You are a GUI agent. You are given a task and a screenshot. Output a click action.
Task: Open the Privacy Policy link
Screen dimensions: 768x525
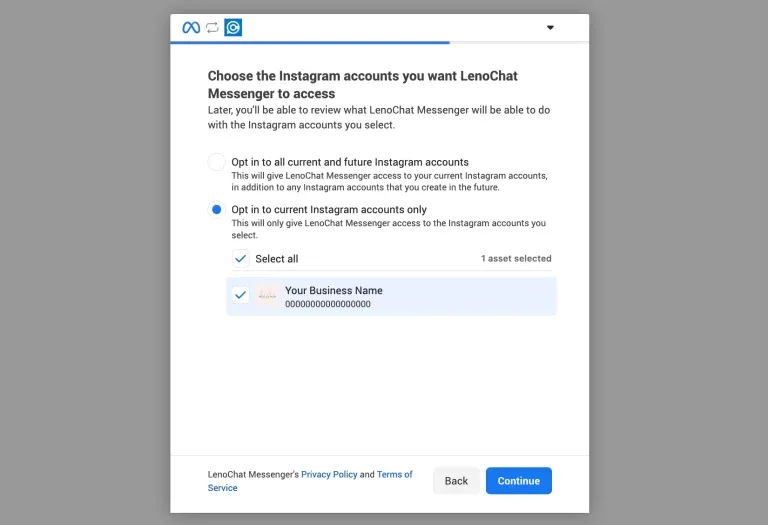click(x=329, y=474)
